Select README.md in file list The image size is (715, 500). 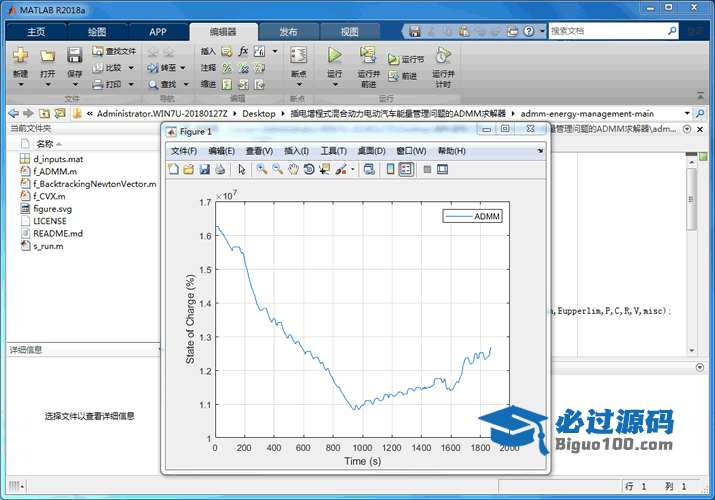point(57,233)
